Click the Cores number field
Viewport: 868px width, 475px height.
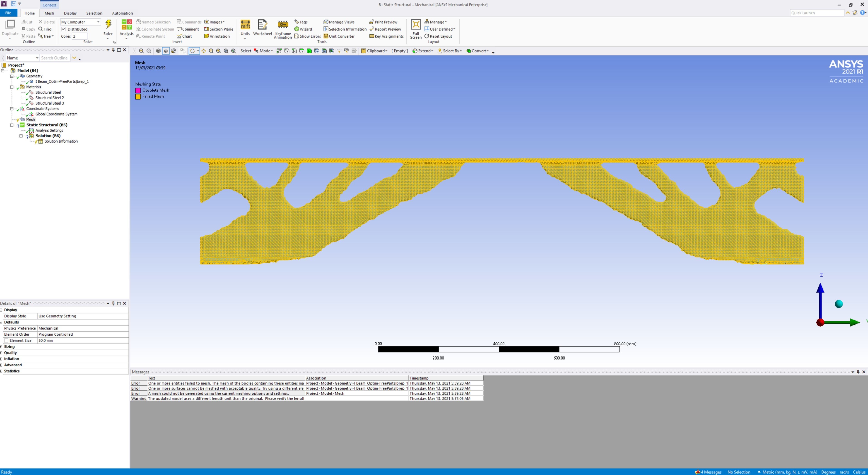click(80, 36)
